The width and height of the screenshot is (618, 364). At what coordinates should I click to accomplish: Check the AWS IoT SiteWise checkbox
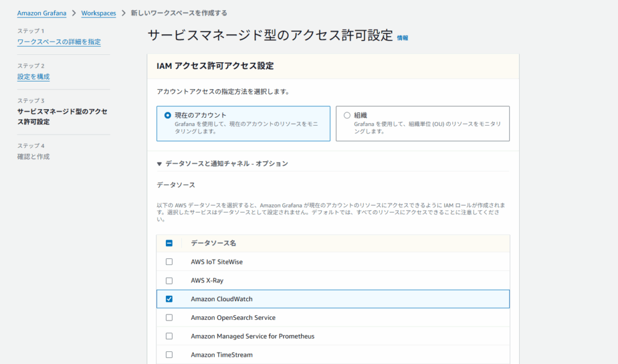[x=169, y=261]
